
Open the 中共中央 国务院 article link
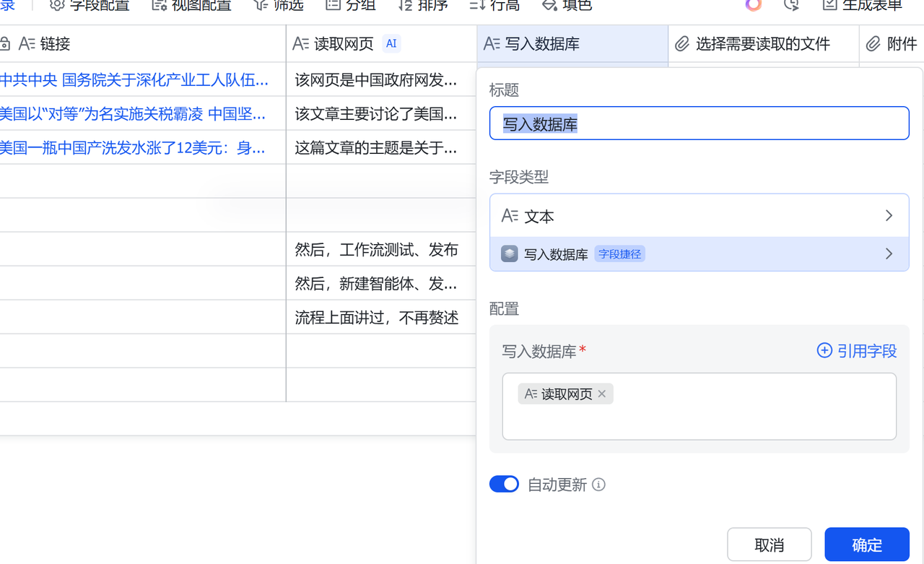(130, 80)
